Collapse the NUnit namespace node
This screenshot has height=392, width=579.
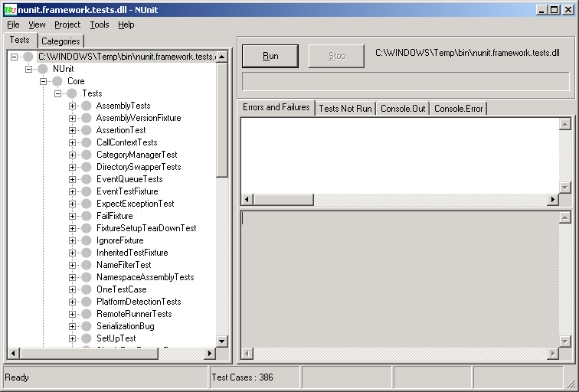click(29, 69)
